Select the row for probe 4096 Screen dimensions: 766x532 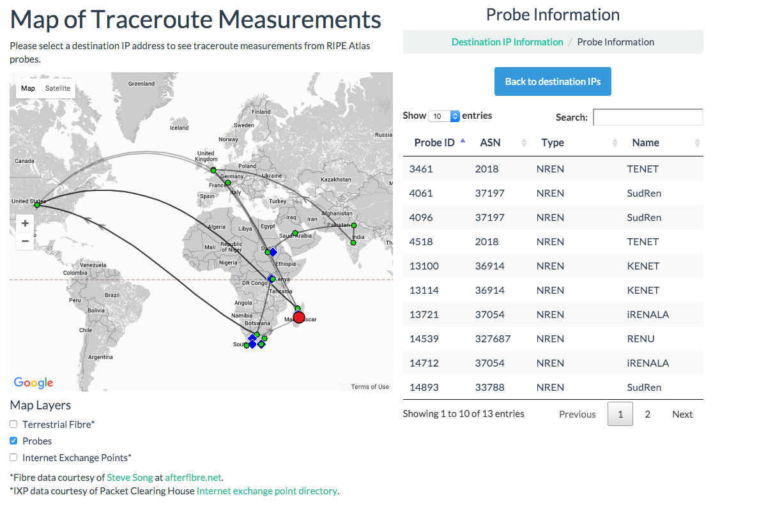(553, 217)
